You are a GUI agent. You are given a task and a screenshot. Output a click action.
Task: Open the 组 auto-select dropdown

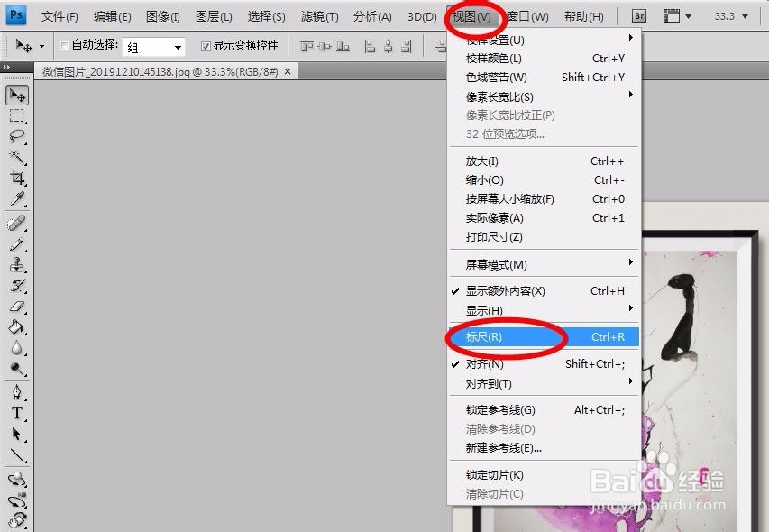[153, 47]
